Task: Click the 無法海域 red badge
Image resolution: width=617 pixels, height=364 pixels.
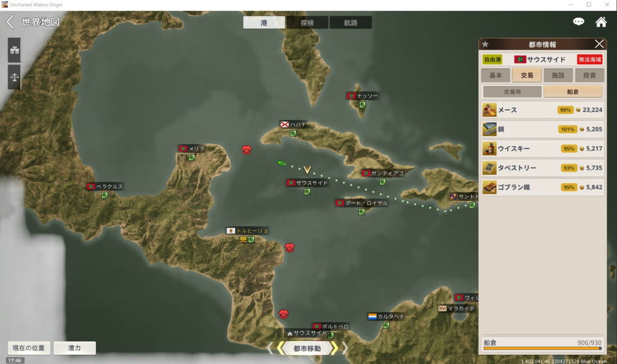Action: (x=590, y=60)
